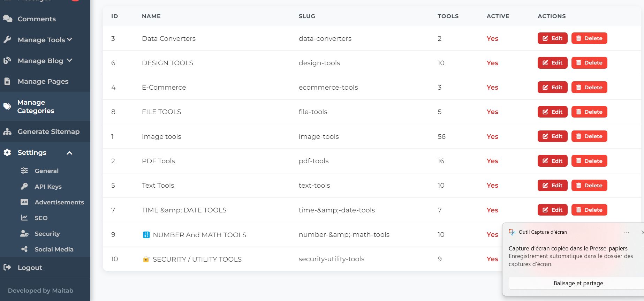Open the API Keys settings page
This screenshot has width=644, height=301.
[x=48, y=187]
